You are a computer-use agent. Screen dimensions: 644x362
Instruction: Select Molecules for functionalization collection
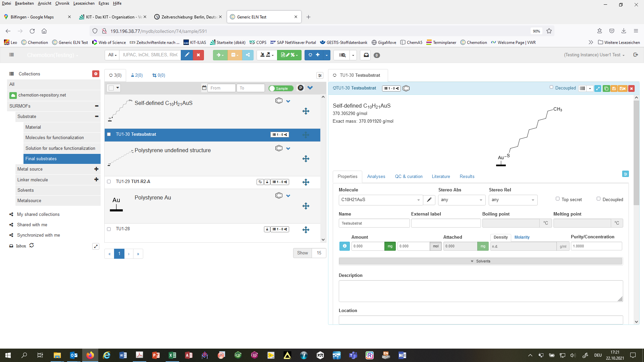(x=55, y=138)
